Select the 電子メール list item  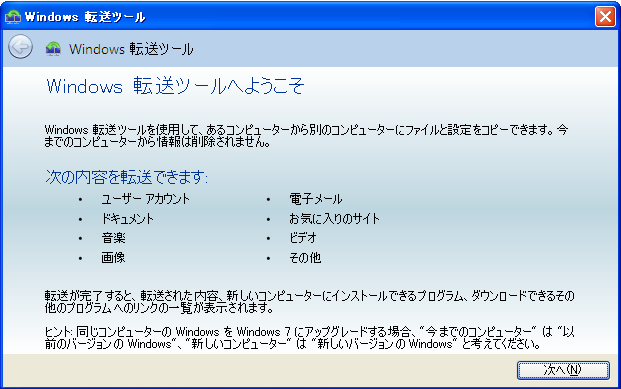click(x=316, y=199)
